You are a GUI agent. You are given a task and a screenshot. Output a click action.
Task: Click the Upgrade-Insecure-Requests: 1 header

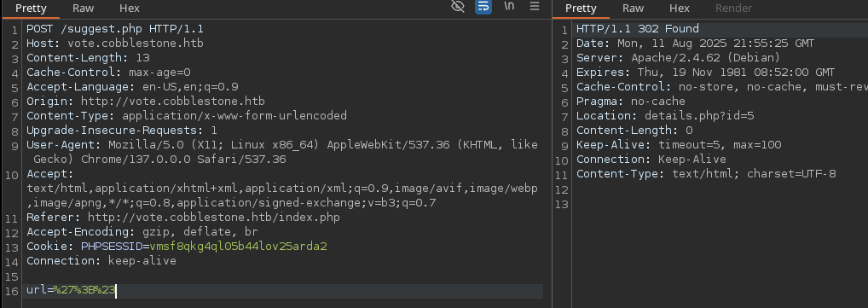coord(122,131)
